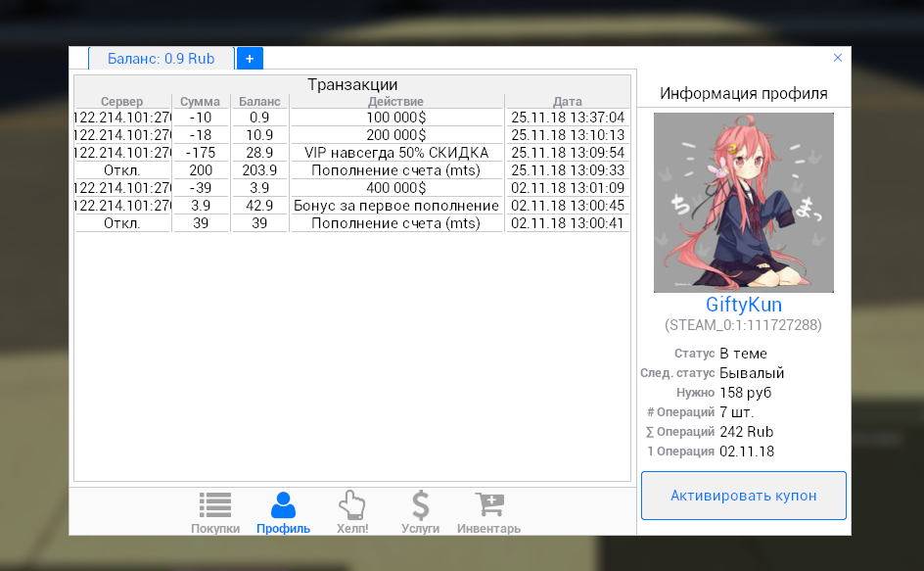Click the STEAM_0:1:111727288 ID text
The width and height of the screenshot is (924, 571).
(x=744, y=325)
